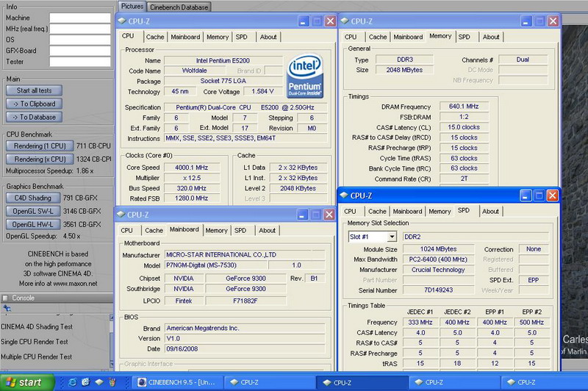Screen dimensions: 588x391
Task: Click the last CPU-Z taskbar button
Action: (545, 382)
